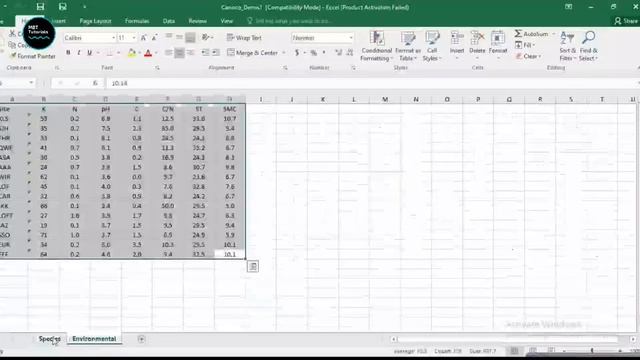This screenshot has width=640, height=360.
Task: Open the Calibri font name dropdown
Action: [x=113, y=38]
